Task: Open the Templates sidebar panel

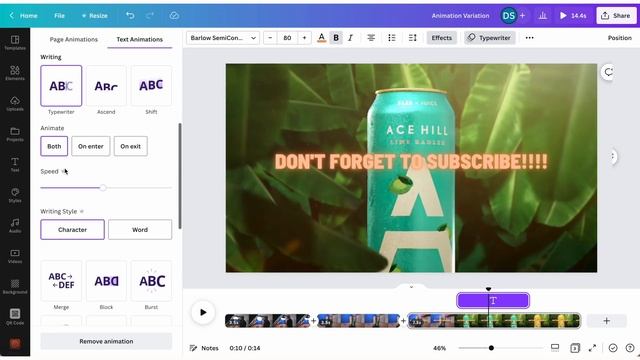Action: 15,42
